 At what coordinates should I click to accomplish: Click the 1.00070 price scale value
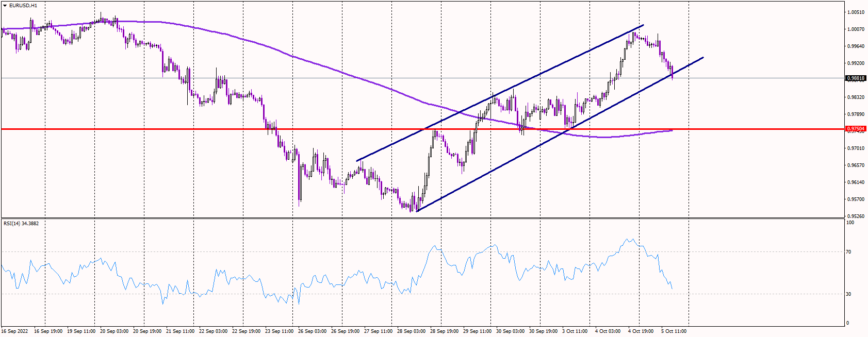(x=856, y=29)
